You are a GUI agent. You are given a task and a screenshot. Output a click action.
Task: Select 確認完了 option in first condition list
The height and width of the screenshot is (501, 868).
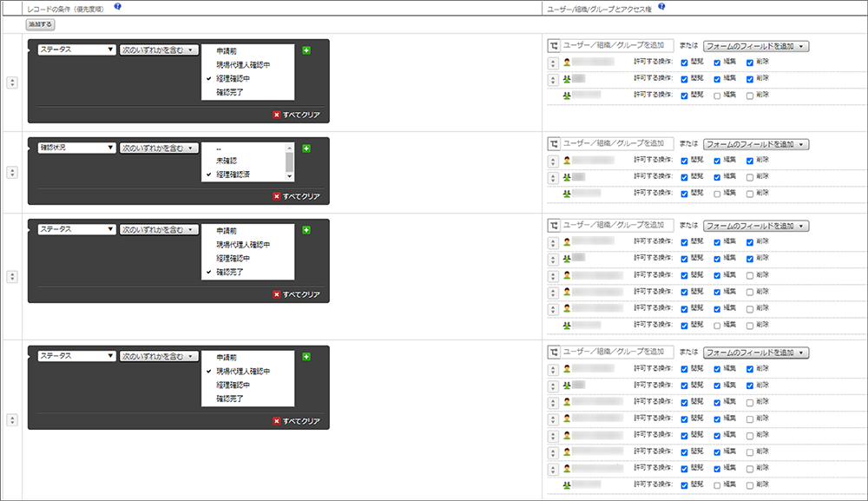pyautogui.click(x=230, y=92)
